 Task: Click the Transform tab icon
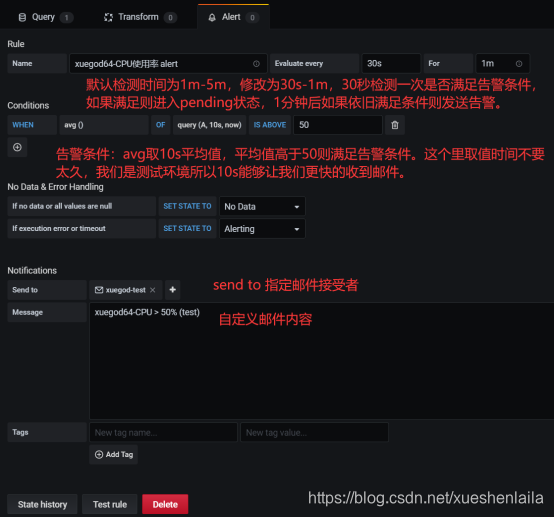pos(108,17)
